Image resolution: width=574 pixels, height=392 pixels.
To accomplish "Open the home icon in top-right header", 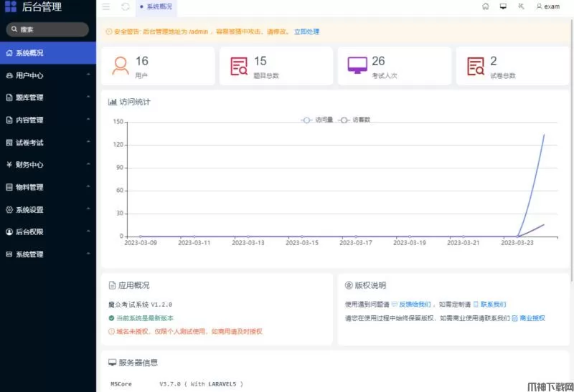I will [x=486, y=6].
